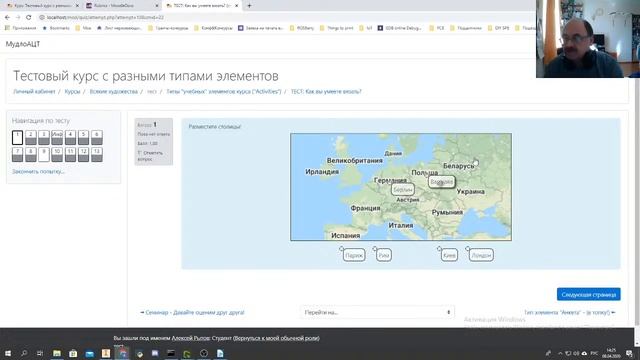The image size is (640, 360).
Task: Jump to question 1 in navigation
Action: pos(17,138)
